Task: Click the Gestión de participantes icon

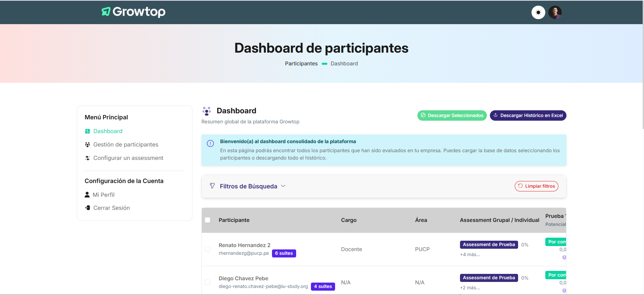Action: 87,145
